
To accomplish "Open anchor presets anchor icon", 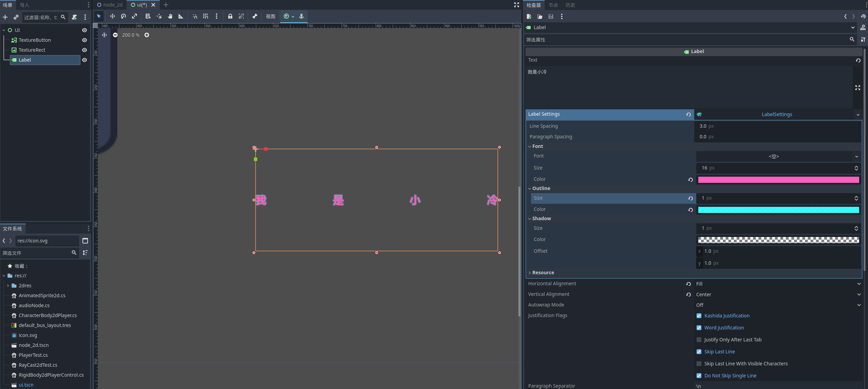I will click(x=301, y=16).
